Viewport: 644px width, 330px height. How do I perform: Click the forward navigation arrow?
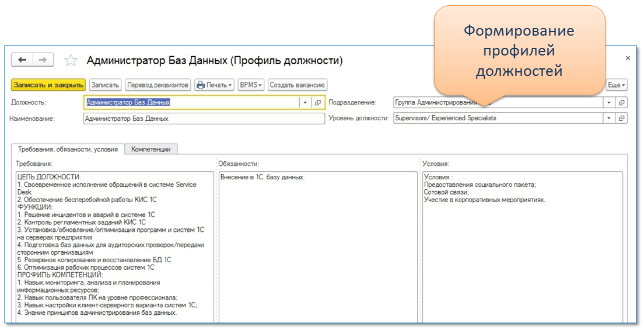(x=43, y=60)
